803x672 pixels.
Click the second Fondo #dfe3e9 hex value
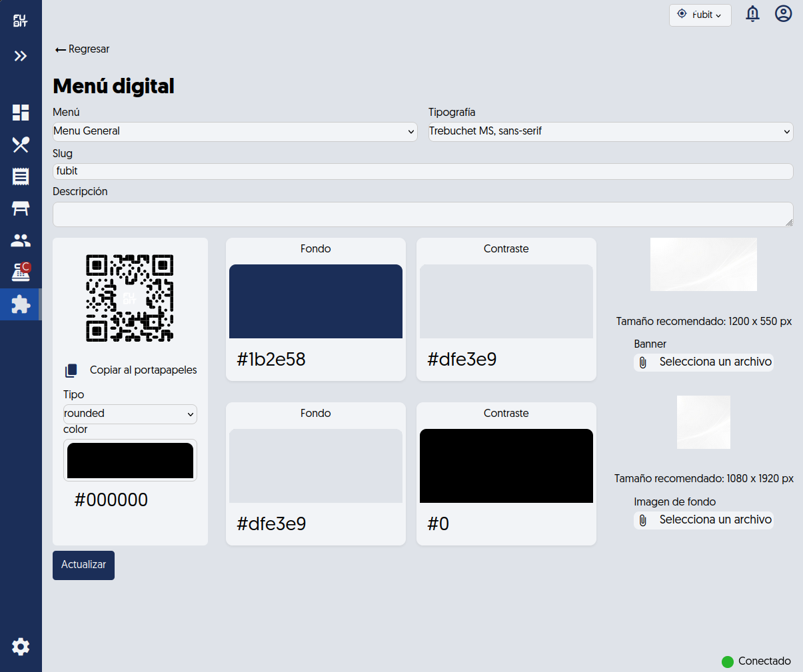pos(271,524)
